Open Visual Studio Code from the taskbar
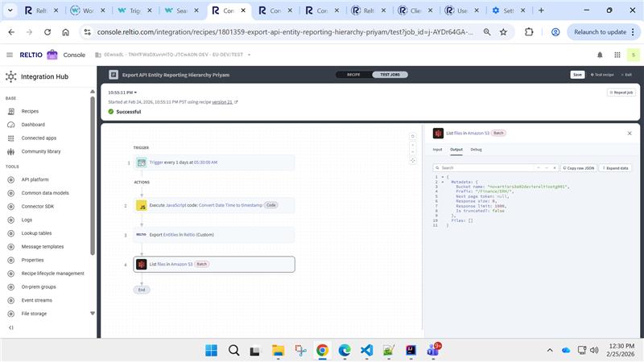644x362 pixels. pyautogui.click(x=367, y=351)
